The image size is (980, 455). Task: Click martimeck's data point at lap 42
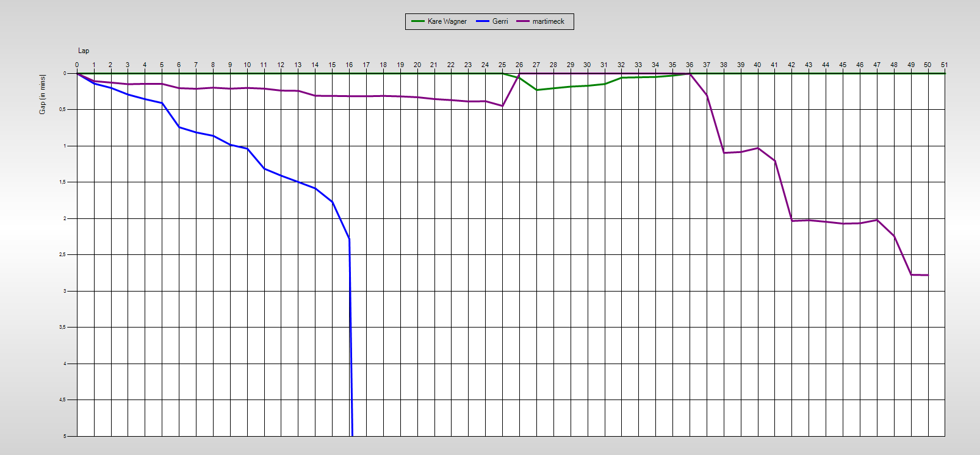click(791, 221)
